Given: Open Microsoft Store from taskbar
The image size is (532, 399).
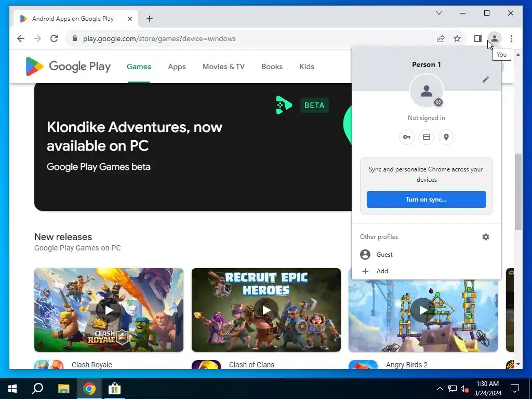Looking at the screenshot, I should click(114, 389).
